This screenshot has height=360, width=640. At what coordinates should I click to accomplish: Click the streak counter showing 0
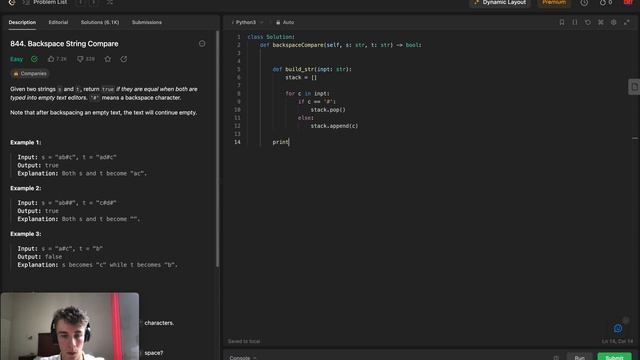click(606, 2)
